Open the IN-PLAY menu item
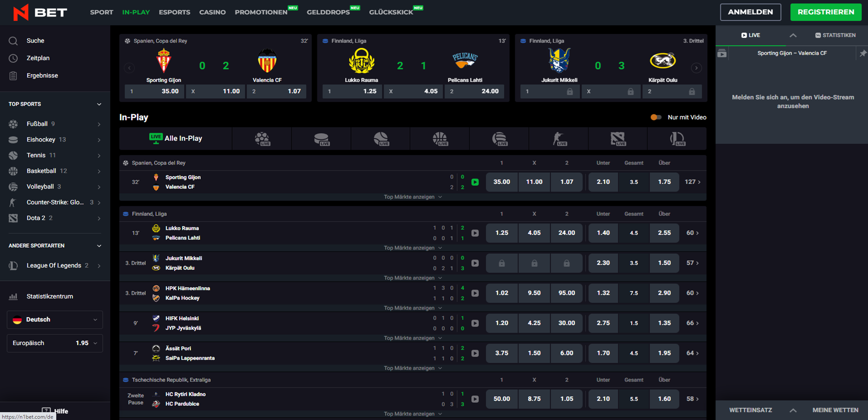Viewport: 868px width, 420px height. [136, 12]
